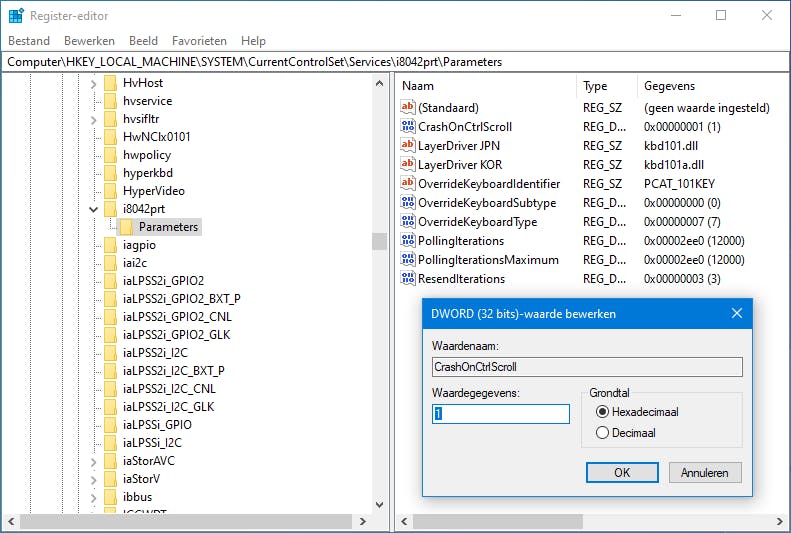Click the LayerDriver JPN string icon

coord(408,145)
